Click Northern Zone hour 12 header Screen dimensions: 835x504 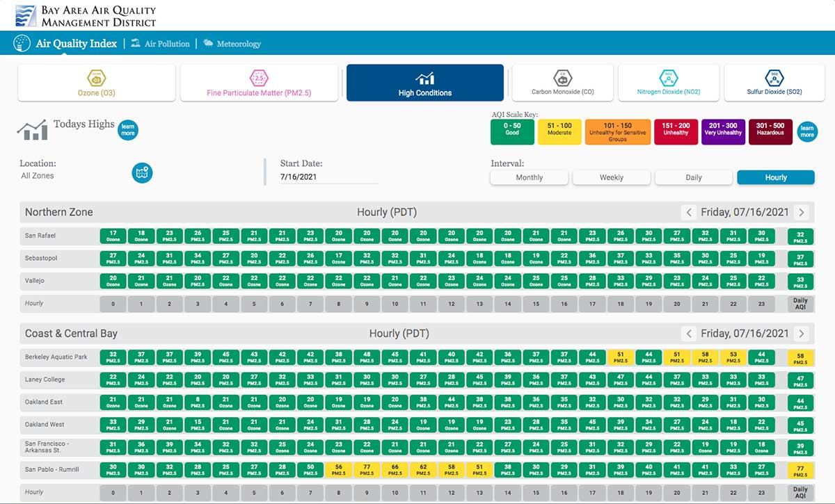[452, 303]
